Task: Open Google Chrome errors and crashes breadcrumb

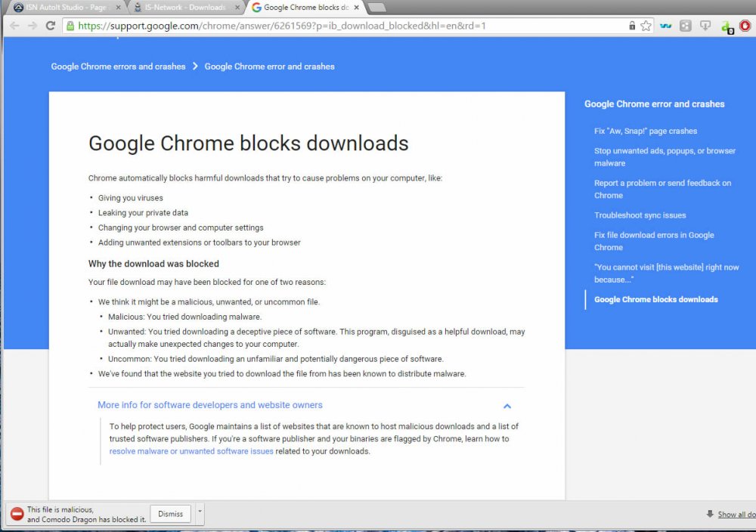Action: [x=118, y=66]
